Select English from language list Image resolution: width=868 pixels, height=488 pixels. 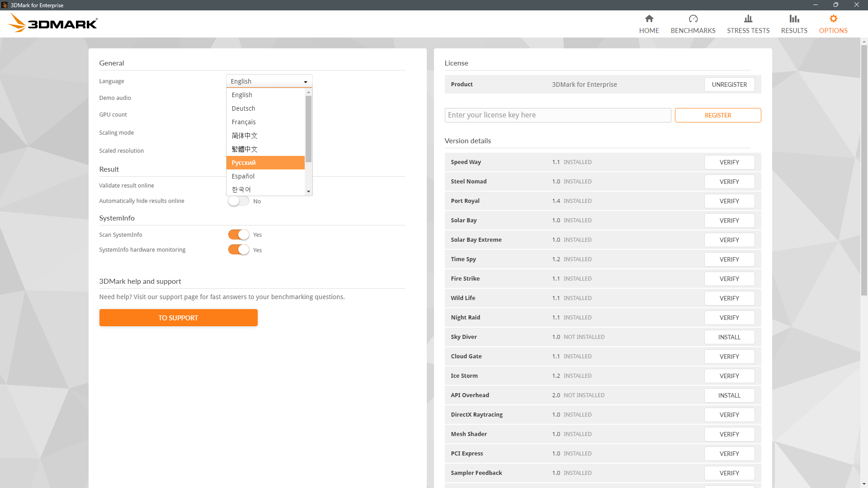coord(265,95)
